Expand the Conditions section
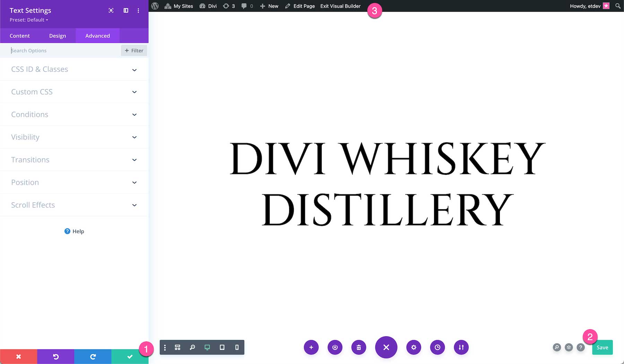 pyautogui.click(x=74, y=114)
